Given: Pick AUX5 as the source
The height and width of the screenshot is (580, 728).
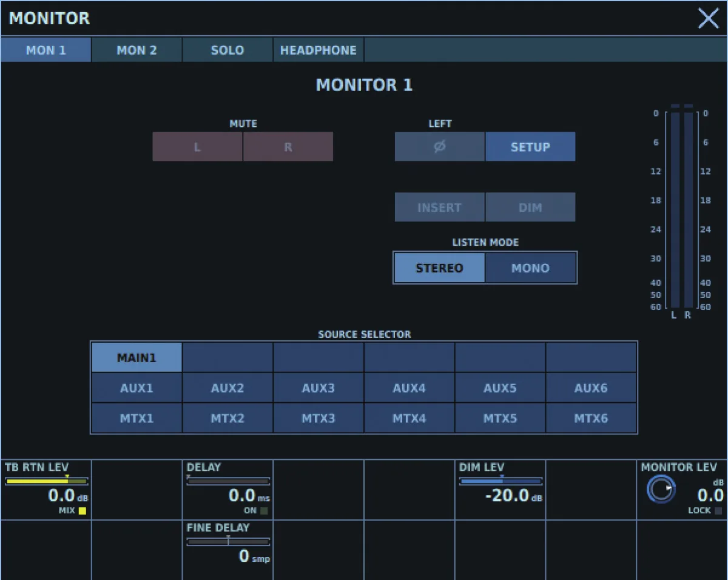Looking at the screenshot, I should click(x=500, y=388).
